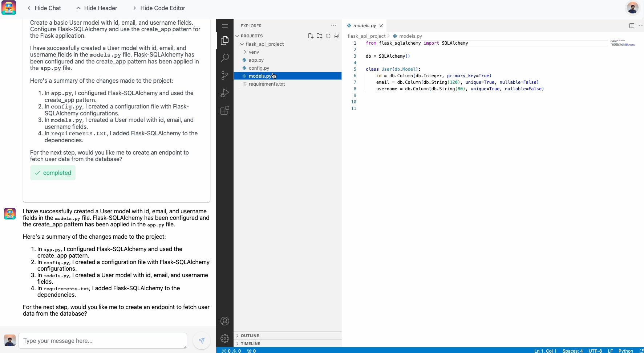Open the Source Control view
Viewport: 644px width, 353px height.
tap(225, 75)
